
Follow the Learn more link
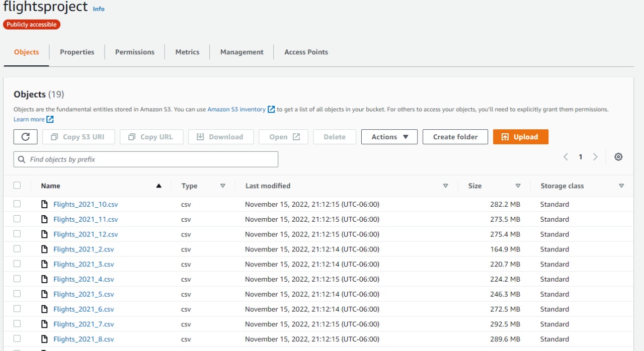point(29,119)
